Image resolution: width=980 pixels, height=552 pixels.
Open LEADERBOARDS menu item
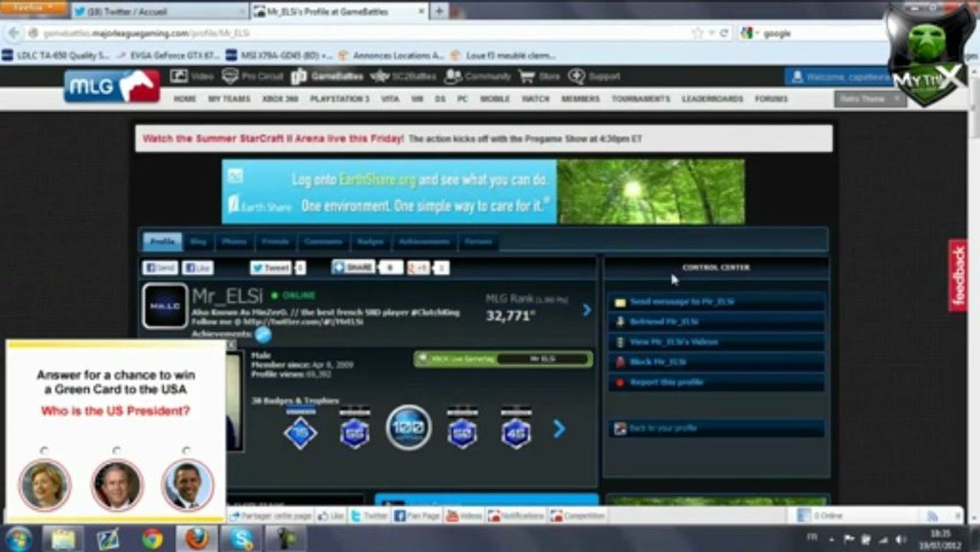coord(712,99)
